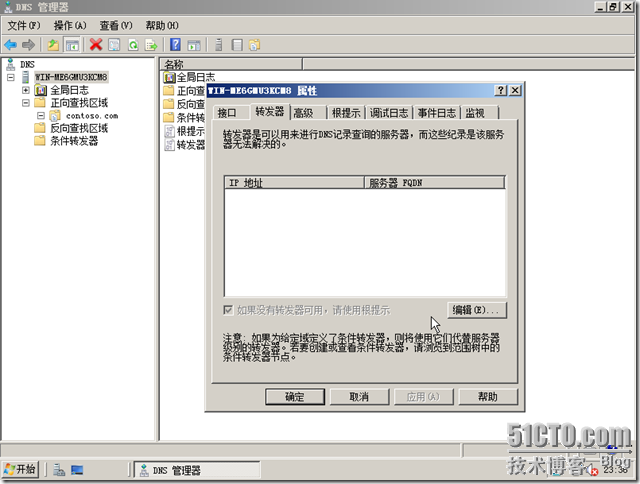Click the new zone folder toolbar icon
Image resolution: width=640 pixels, height=484 pixels.
255,44
